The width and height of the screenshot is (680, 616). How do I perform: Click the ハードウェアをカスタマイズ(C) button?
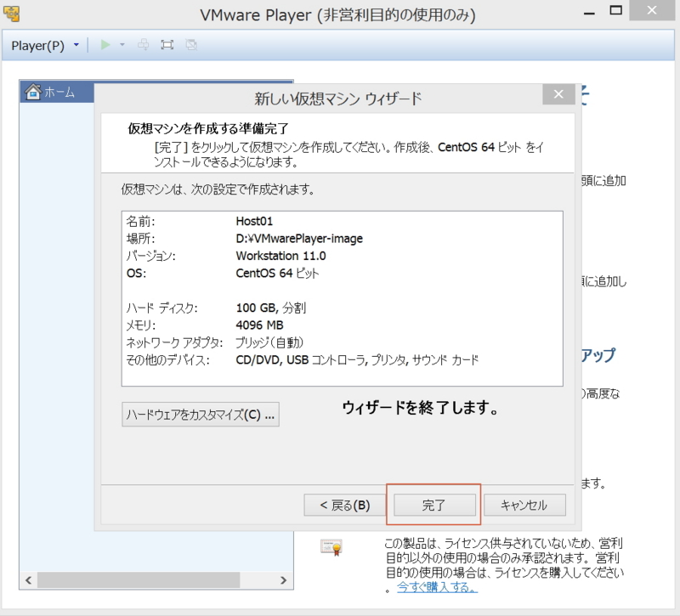[201, 415]
